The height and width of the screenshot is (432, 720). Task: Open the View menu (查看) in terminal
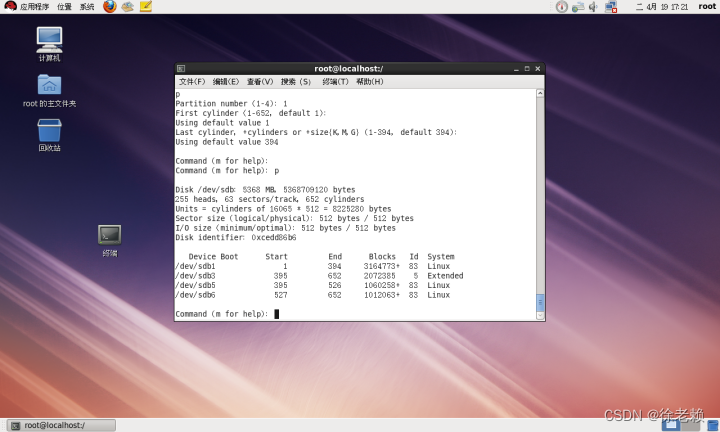(260, 82)
